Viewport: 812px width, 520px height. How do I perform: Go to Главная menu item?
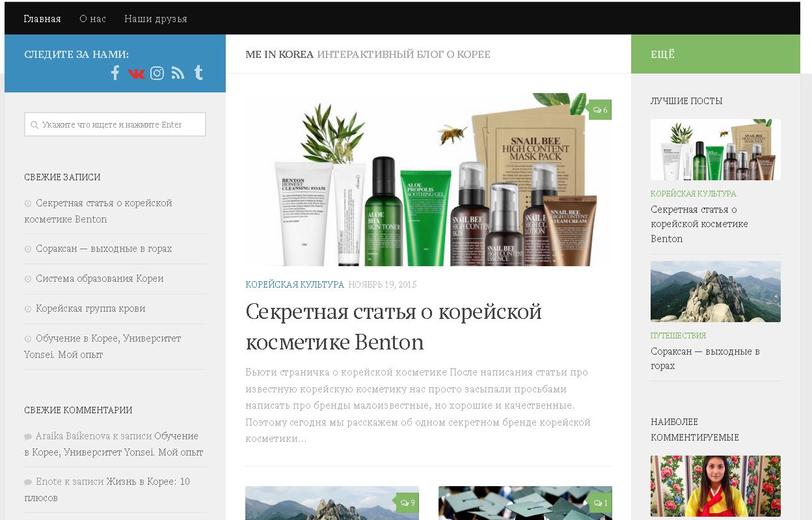(x=42, y=19)
